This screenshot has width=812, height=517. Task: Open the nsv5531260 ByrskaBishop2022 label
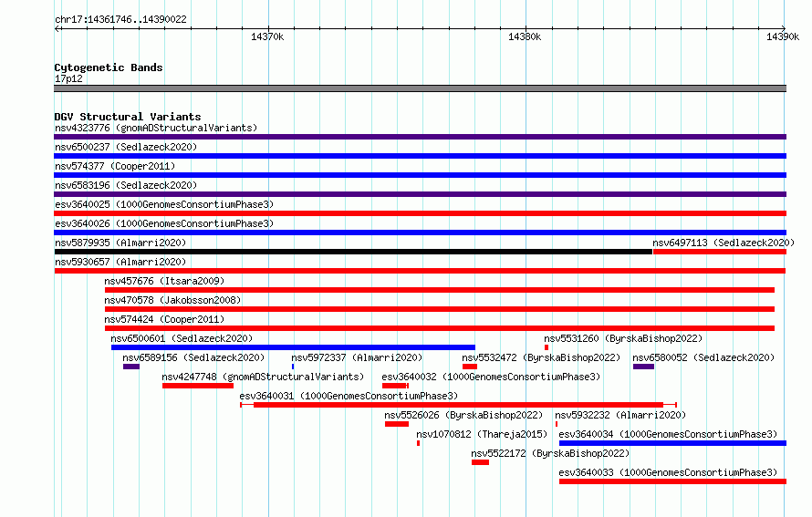[x=623, y=338]
